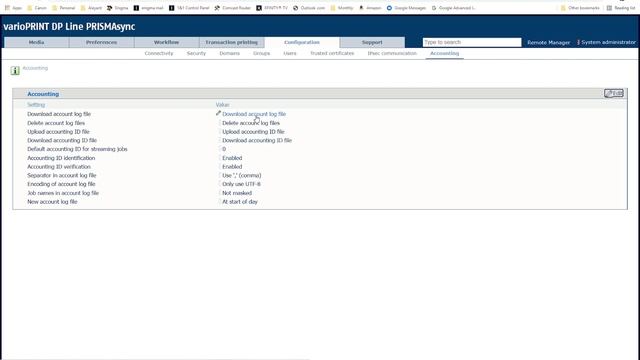Open the Connectivity sub-tab
The height and width of the screenshot is (360, 640).
click(159, 53)
